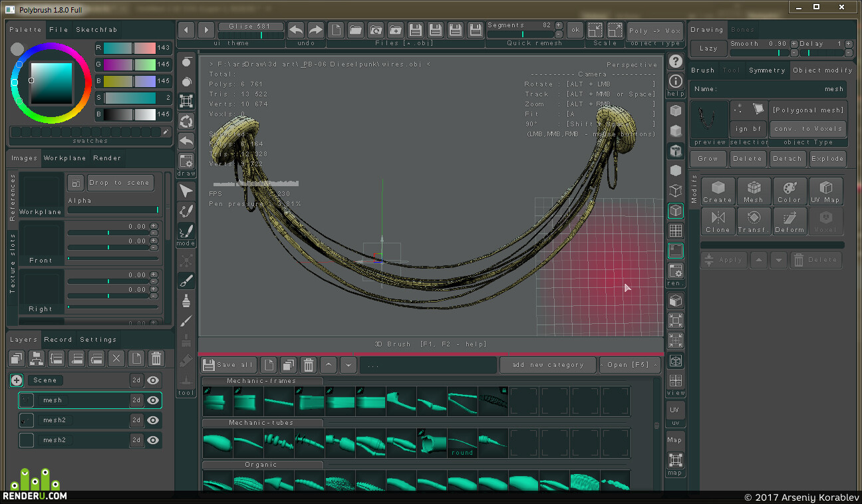862x504 pixels.
Task: Expand the Scene layer with plus icon
Action: point(17,380)
